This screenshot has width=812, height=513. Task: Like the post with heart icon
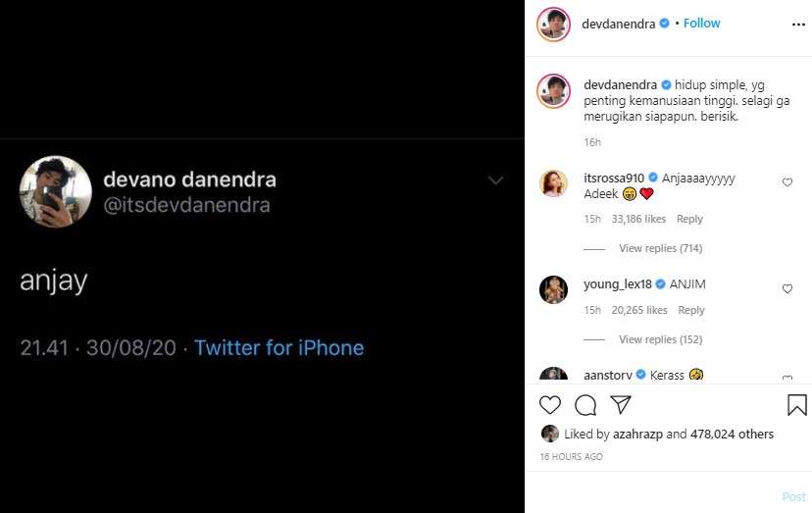tap(550, 405)
